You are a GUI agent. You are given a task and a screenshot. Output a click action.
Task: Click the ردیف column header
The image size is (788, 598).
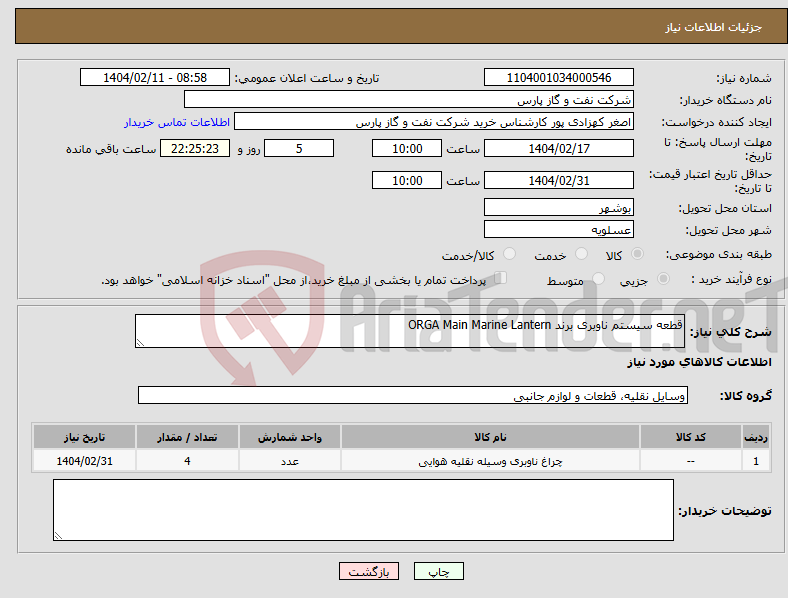[x=756, y=437]
